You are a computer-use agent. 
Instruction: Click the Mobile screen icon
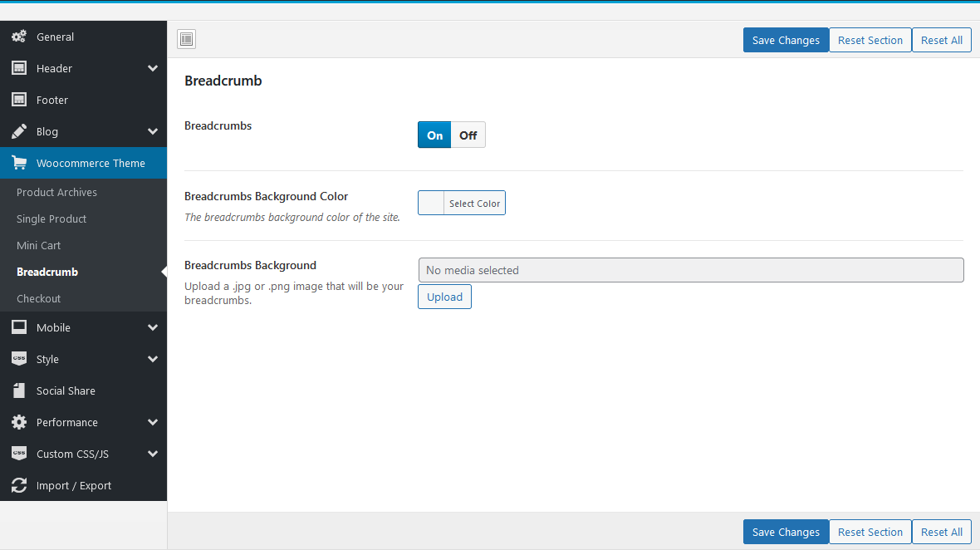click(x=19, y=327)
